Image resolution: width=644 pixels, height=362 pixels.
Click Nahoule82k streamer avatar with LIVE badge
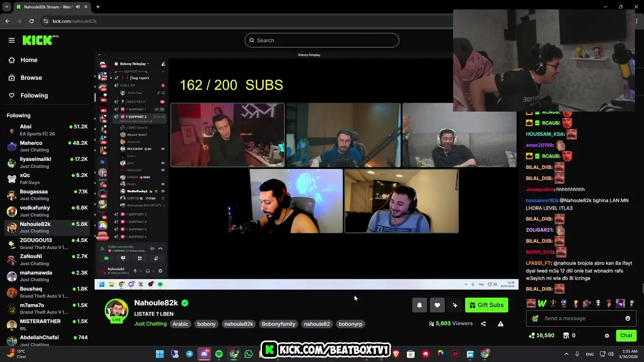116,311
